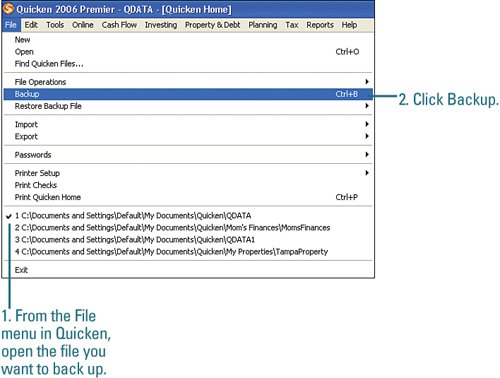Open recent file 1 QDATA
Image resolution: width=500 pixels, height=378 pixels.
click(x=188, y=216)
